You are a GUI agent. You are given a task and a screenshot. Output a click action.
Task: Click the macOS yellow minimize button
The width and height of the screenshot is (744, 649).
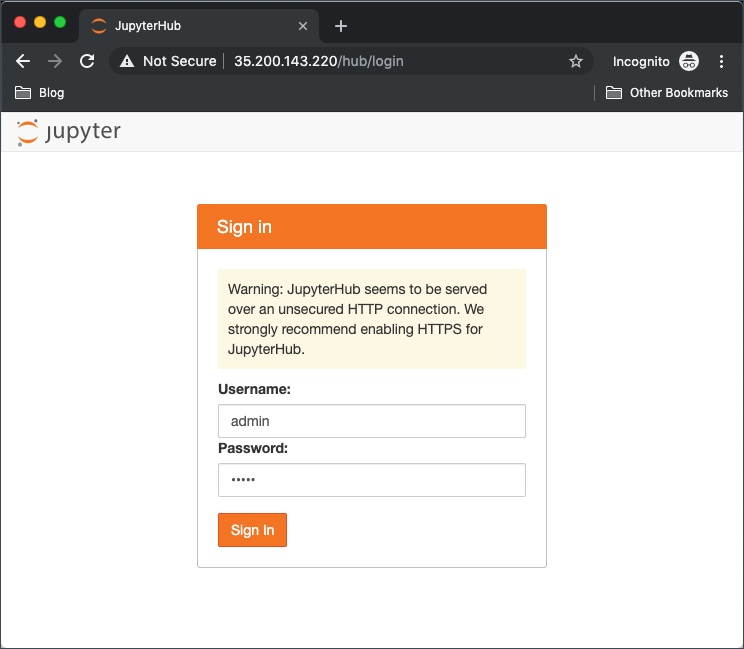(x=40, y=22)
